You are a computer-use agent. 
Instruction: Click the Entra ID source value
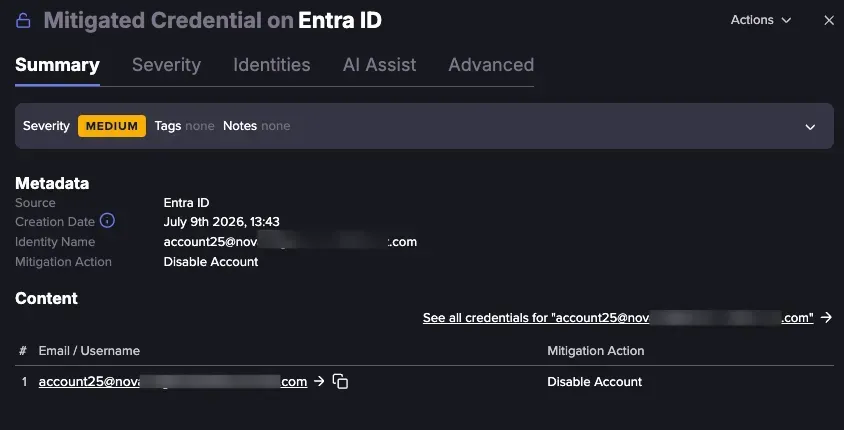186,203
